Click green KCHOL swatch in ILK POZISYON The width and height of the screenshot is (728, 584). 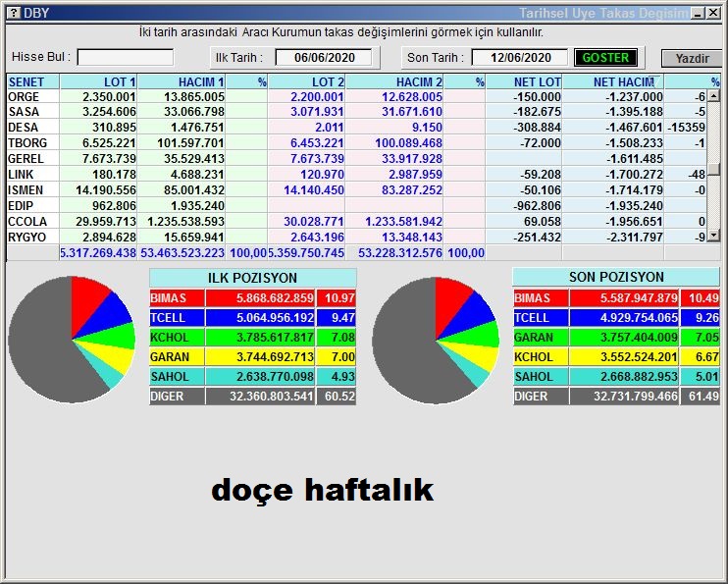tap(177, 338)
